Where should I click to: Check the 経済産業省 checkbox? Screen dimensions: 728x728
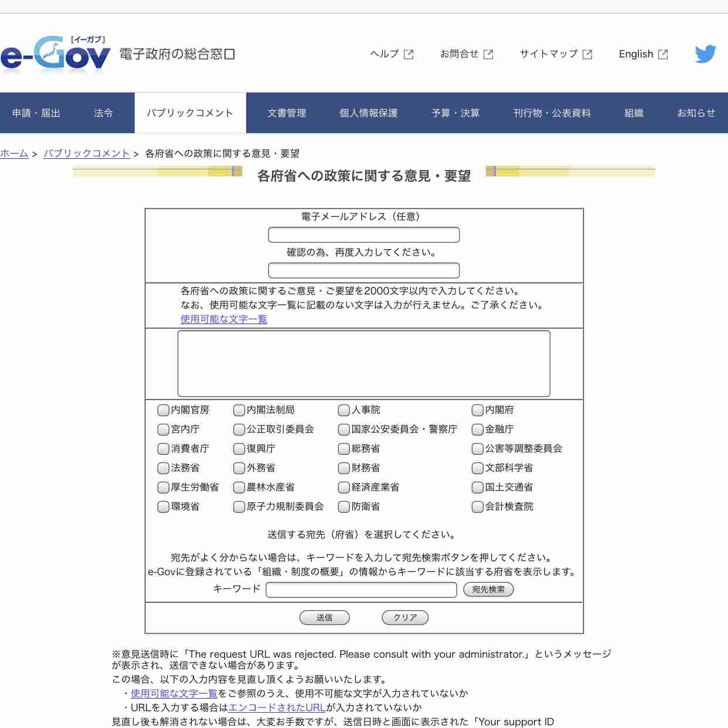point(344,488)
